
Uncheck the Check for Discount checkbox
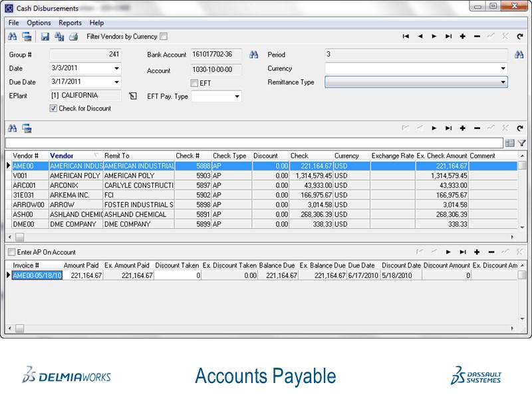pos(54,108)
